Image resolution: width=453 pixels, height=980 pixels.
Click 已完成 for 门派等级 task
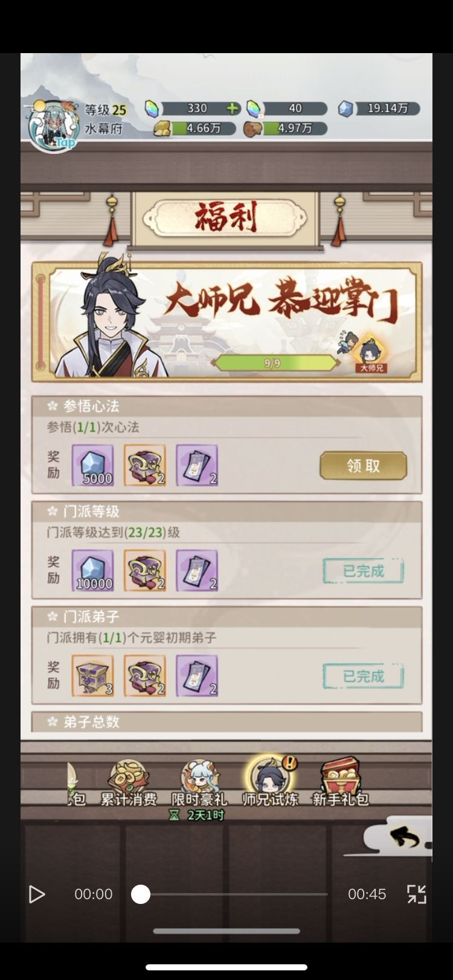[x=363, y=571]
